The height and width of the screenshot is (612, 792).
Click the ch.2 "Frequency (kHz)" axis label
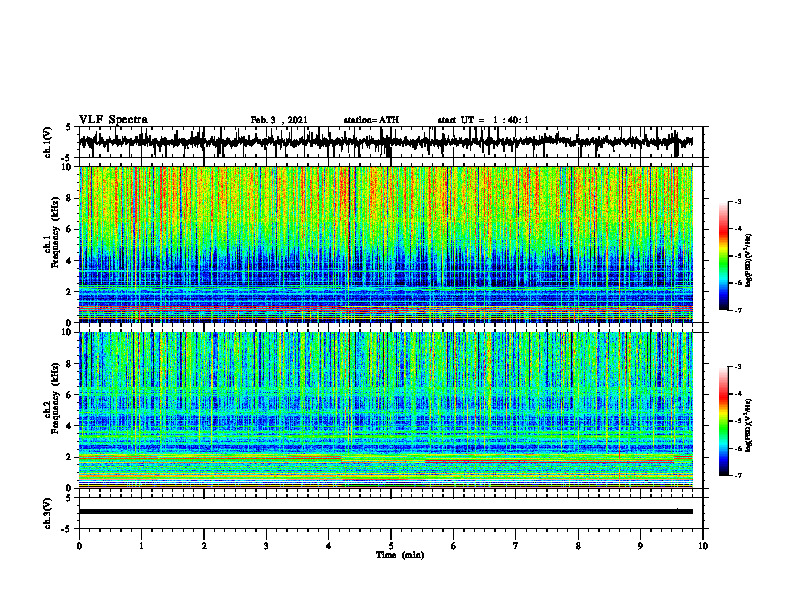(x=54, y=398)
